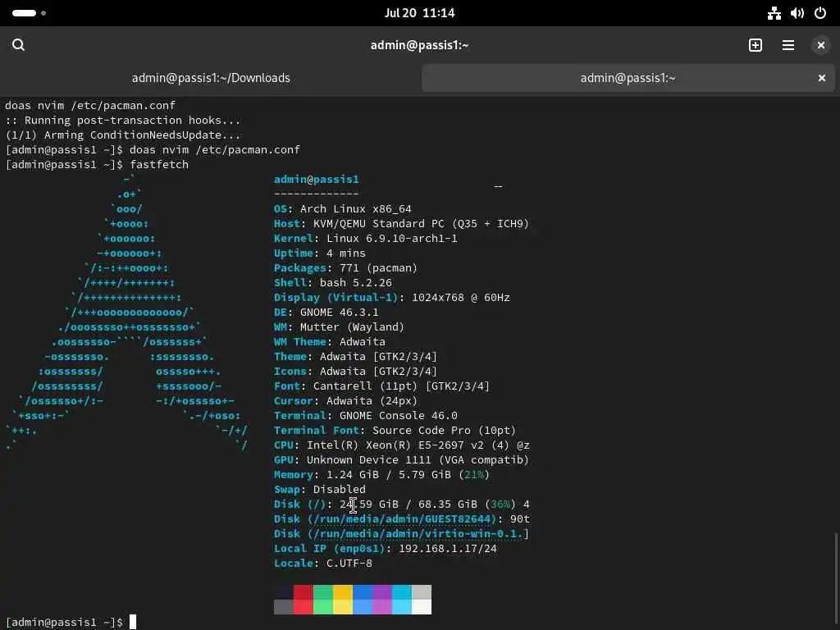Click 'Cantarell (11pt)' font text
Viewport: 840px width, 630px height.
click(x=365, y=386)
